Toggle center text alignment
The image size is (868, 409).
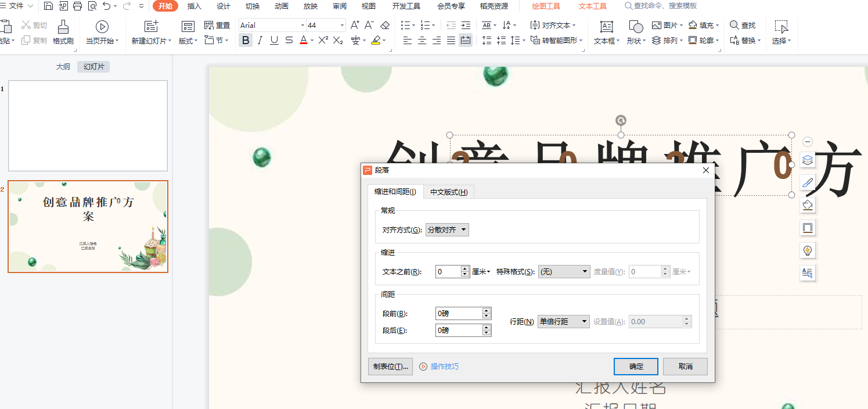[x=422, y=40]
